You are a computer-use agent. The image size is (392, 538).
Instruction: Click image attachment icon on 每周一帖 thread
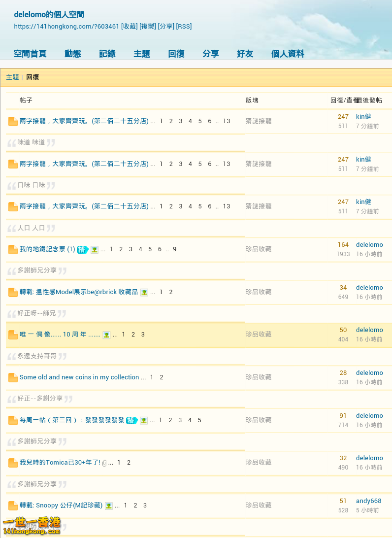[x=144, y=420]
